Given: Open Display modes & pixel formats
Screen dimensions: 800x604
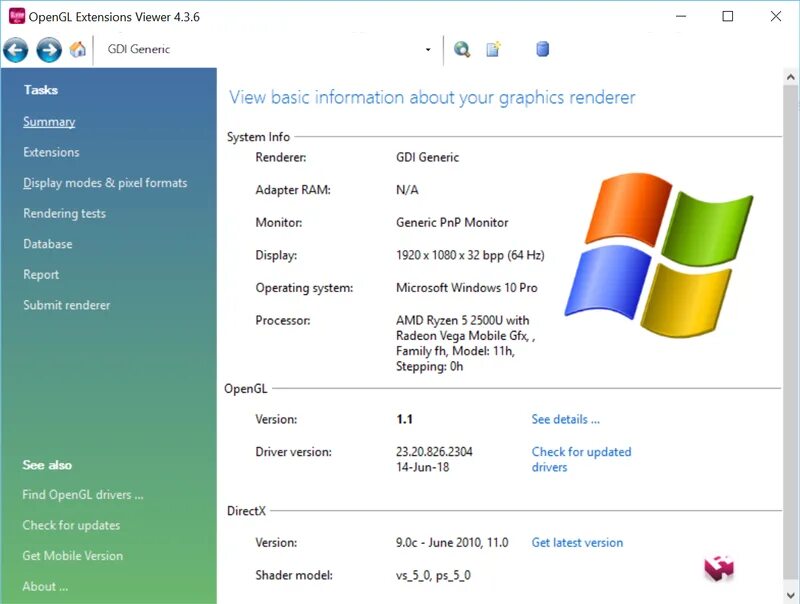Looking at the screenshot, I should (105, 183).
